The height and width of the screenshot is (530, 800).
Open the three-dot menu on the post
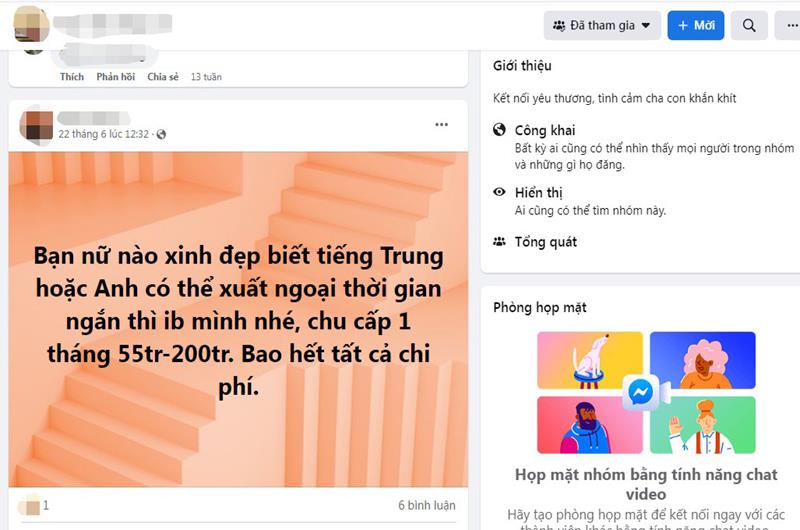click(x=441, y=124)
